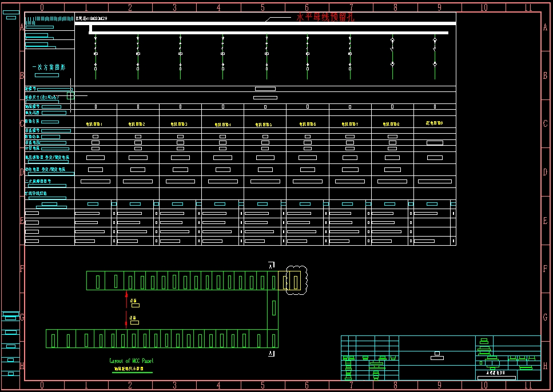553x392 pixels.
Task: Select the circle symbol atop the ninth feeder
Action: click(x=435, y=41)
